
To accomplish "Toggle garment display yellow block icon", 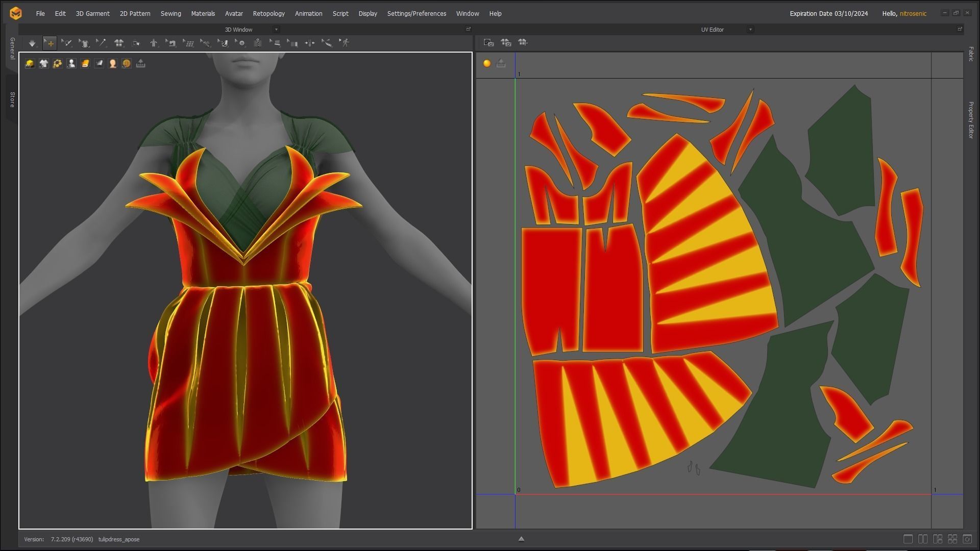I will pyautogui.click(x=30, y=63).
